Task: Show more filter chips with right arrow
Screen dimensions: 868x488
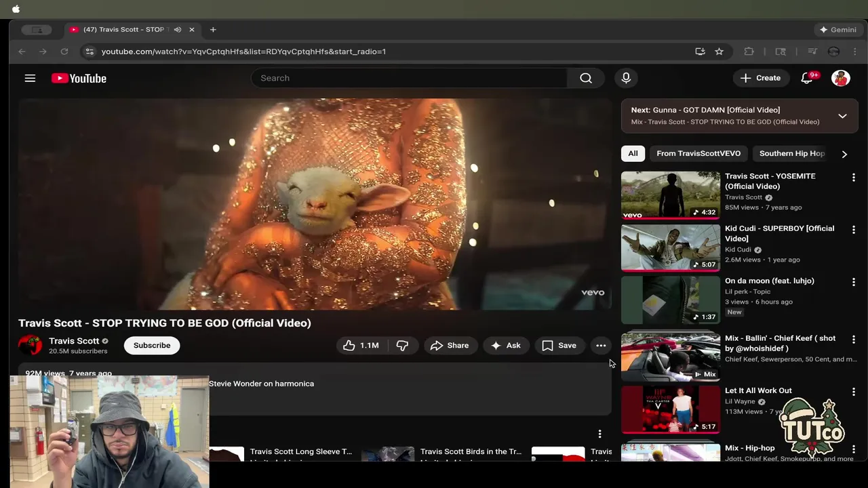Action: pos(844,154)
